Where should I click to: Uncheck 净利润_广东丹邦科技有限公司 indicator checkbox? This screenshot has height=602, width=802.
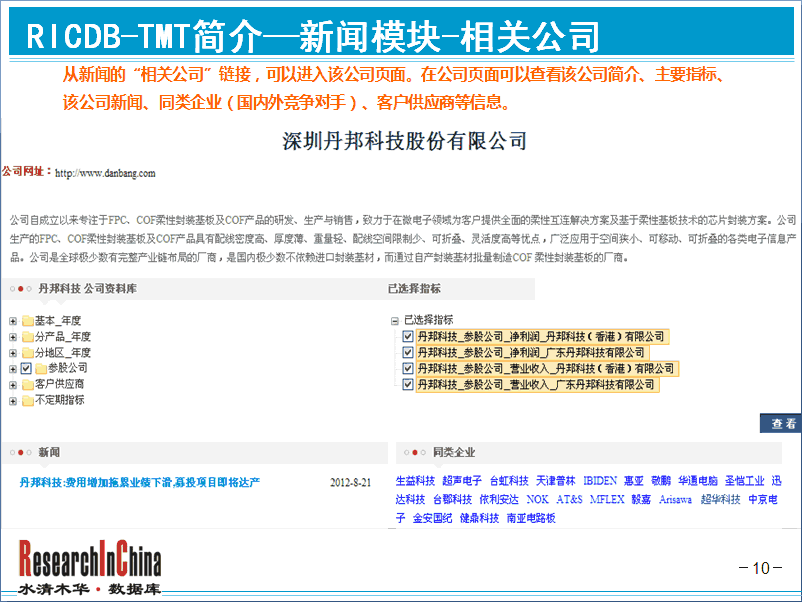[408, 352]
